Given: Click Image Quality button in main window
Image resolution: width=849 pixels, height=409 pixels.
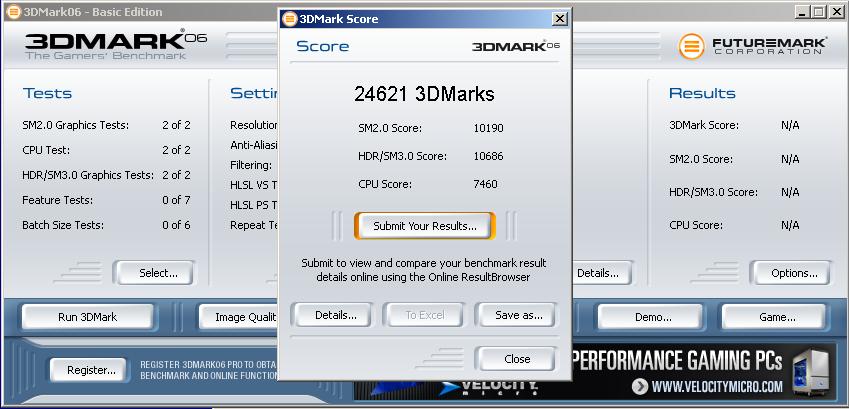Looking at the screenshot, I should pyautogui.click(x=239, y=317).
